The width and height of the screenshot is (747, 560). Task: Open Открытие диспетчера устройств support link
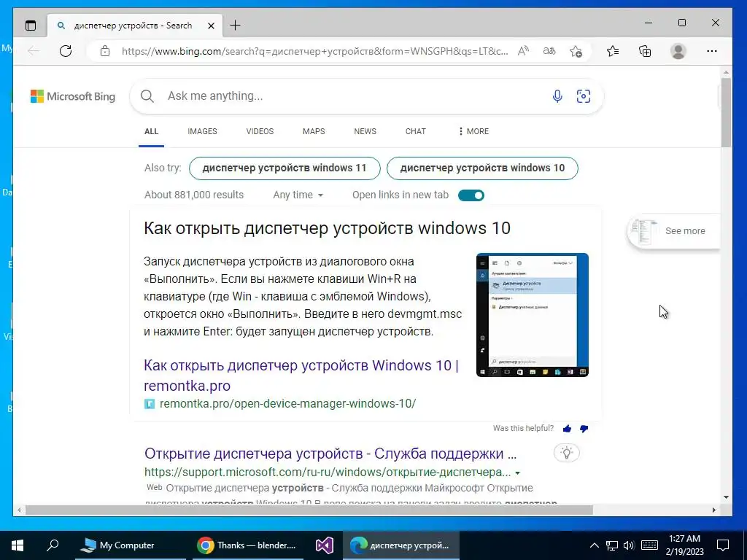point(330,454)
